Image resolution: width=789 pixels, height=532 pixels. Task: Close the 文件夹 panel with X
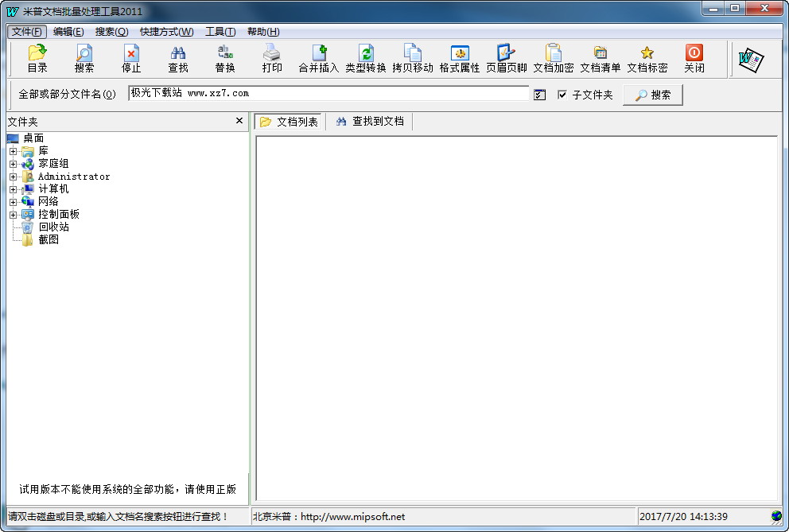tap(239, 121)
